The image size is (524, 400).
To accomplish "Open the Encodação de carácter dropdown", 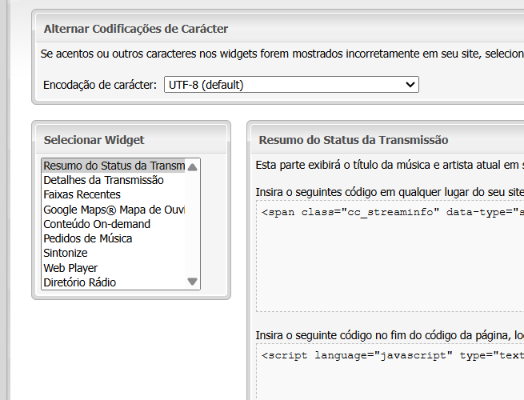I will (291, 85).
